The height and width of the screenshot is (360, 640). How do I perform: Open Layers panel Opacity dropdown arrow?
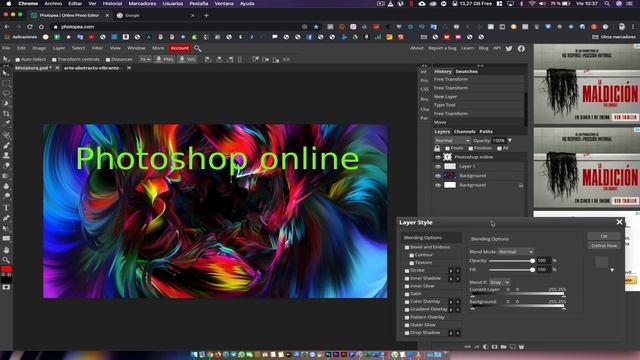tap(510, 140)
